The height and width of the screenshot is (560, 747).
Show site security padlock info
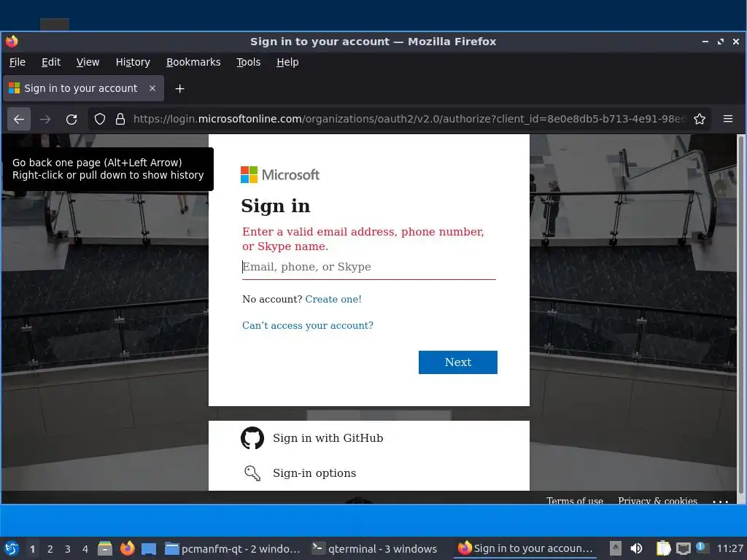click(x=120, y=119)
